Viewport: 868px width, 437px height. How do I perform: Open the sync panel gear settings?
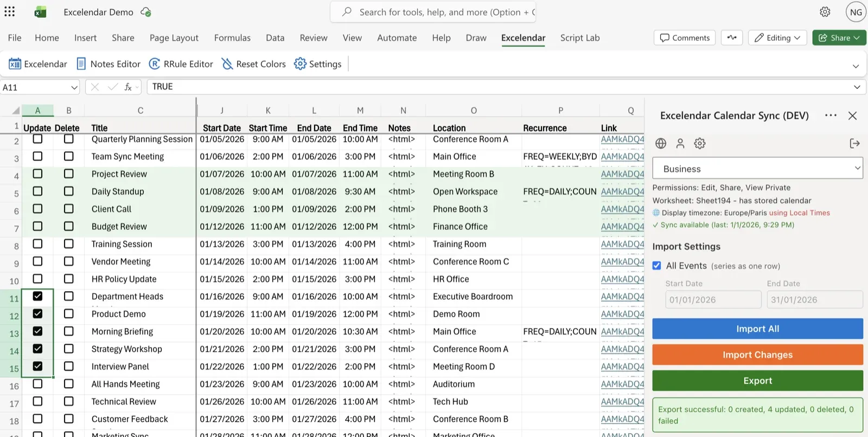pos(700,143)
